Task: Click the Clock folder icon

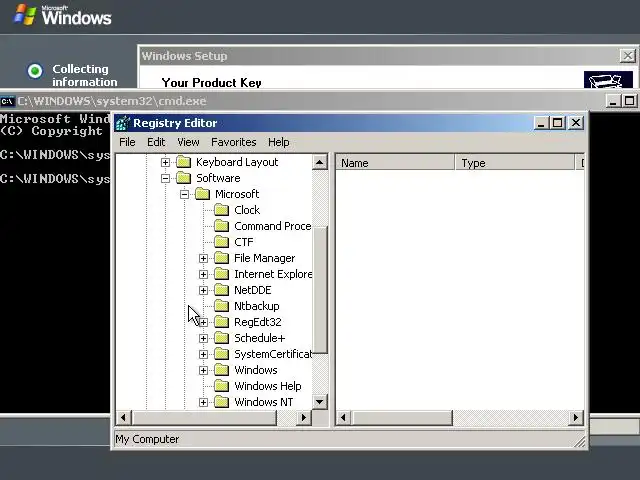Action: pos(222,210)
